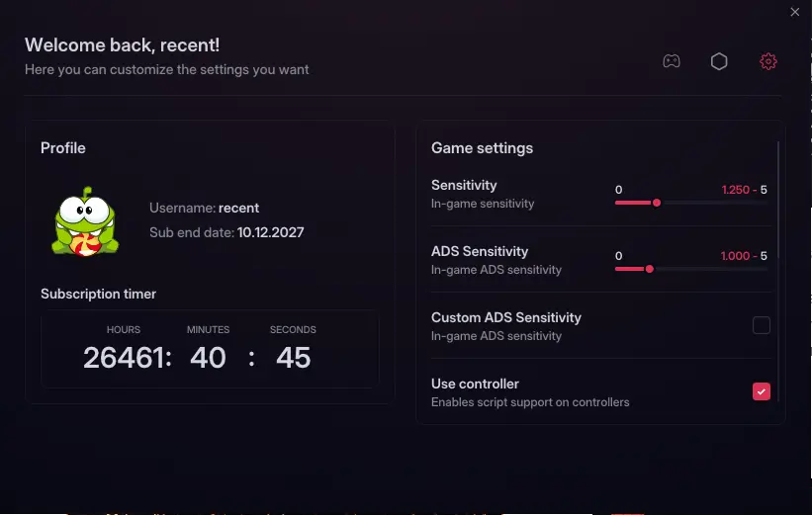Click the sub end date 10.12.2027
Viewport: 812px width, 515px height.
270,232
